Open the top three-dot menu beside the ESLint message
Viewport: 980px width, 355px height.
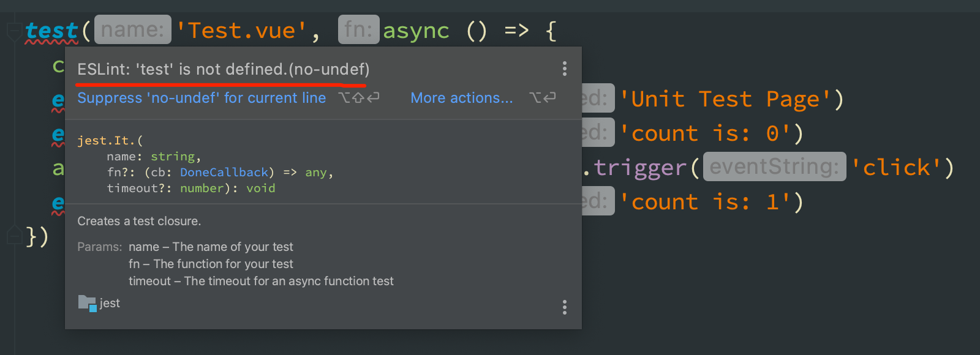[x=564, y=69]
